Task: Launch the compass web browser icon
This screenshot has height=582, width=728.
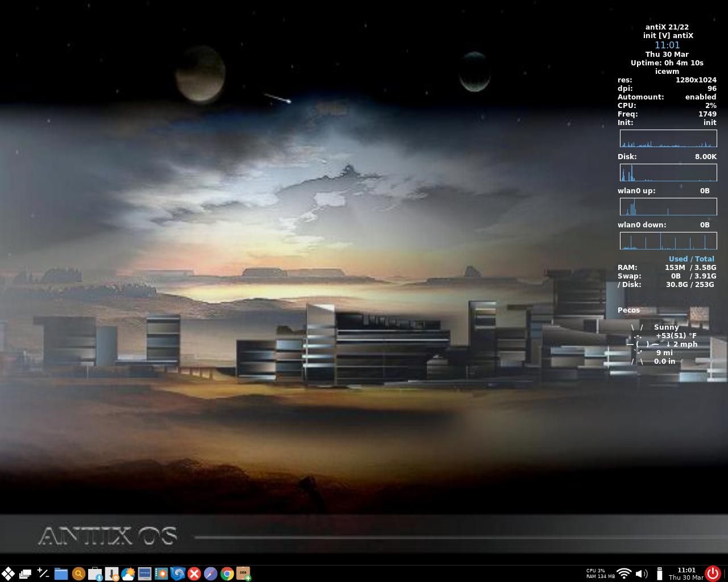Action: point(210,573)
